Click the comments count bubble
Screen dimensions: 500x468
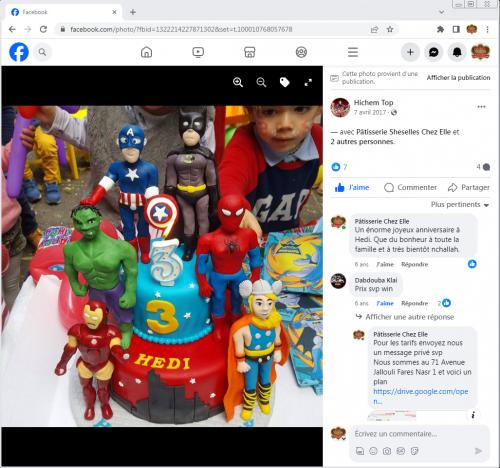tap(483, 167)
